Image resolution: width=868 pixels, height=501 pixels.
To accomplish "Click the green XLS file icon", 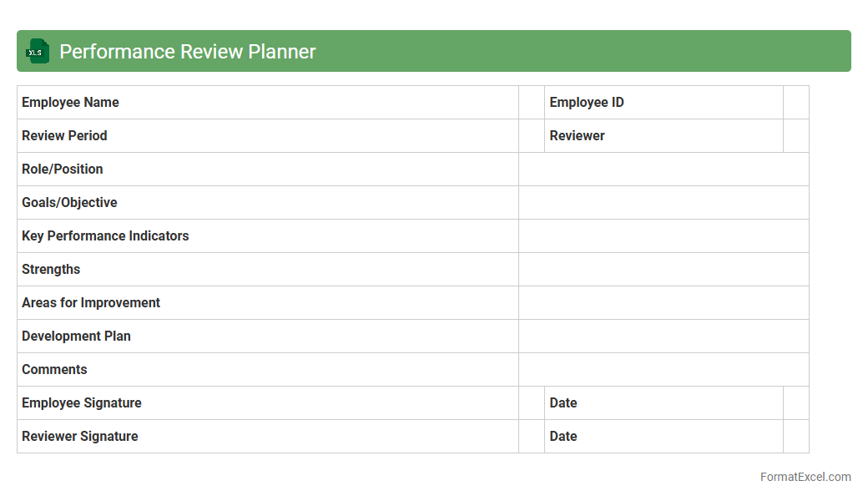I will coord(38,51).
